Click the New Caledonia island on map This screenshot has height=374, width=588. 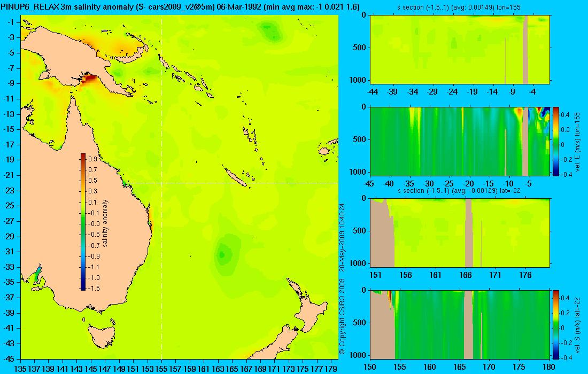pos(236,177)
